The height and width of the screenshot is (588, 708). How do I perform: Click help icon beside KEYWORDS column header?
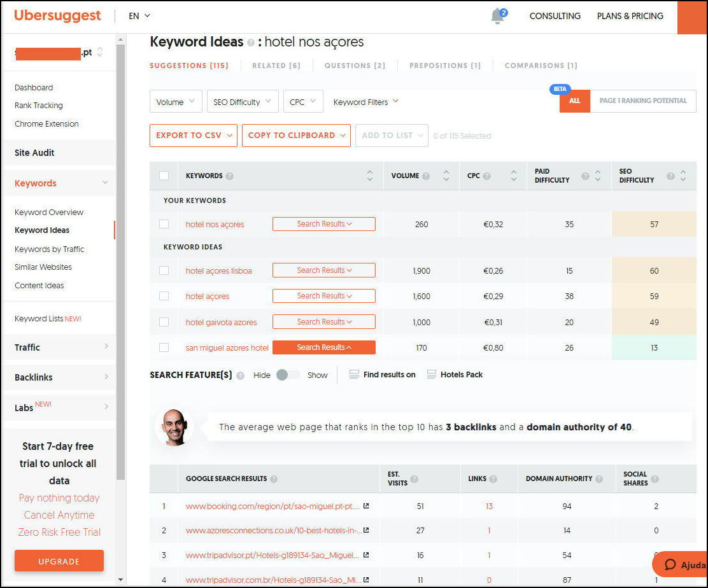pos(229,176)
